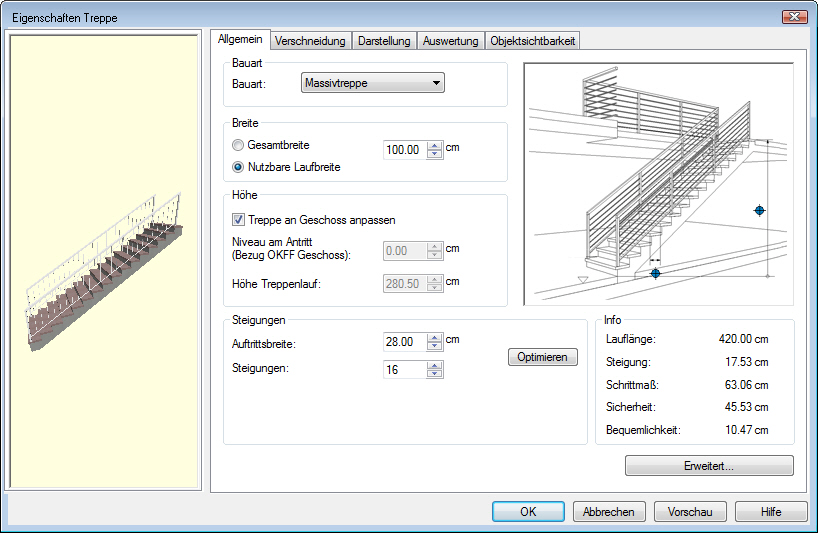Screen dimensions: 818x533
Task: Open Hilfe button
Action: tap(771, 512)
